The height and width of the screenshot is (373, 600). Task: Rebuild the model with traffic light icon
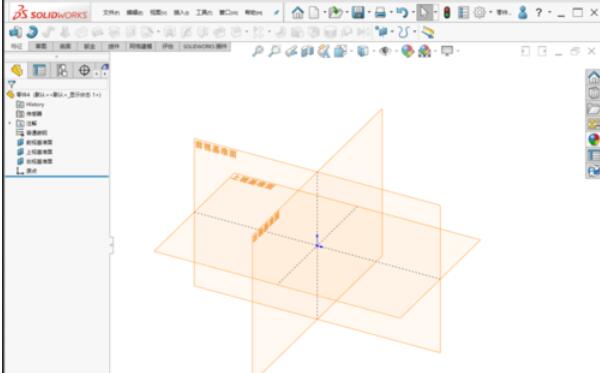click(x=447, y=13)
